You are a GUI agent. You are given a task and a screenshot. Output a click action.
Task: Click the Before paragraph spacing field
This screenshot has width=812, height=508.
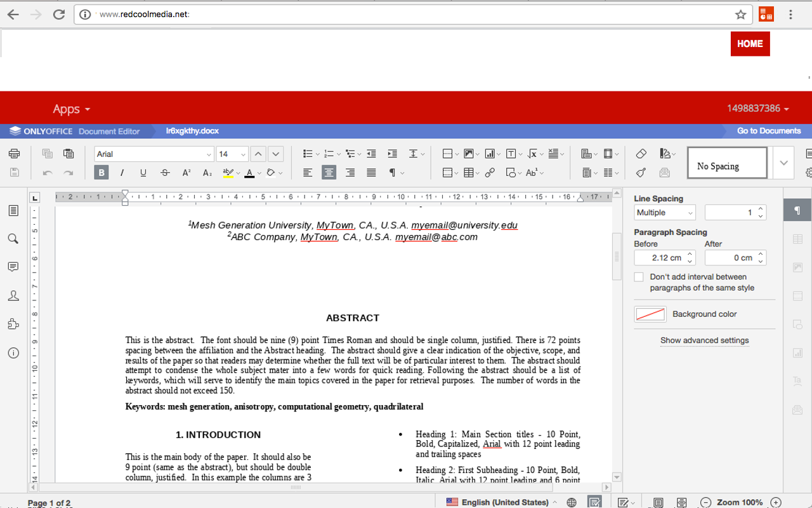click(x=658, y=258)
